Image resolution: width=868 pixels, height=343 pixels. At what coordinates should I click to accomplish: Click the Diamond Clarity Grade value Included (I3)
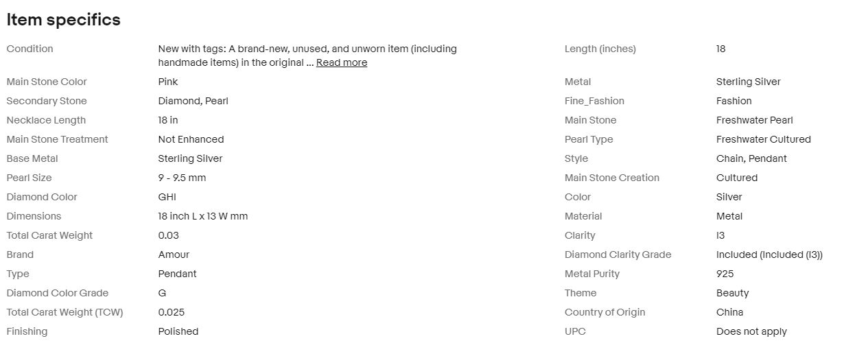tap(769, 255)
